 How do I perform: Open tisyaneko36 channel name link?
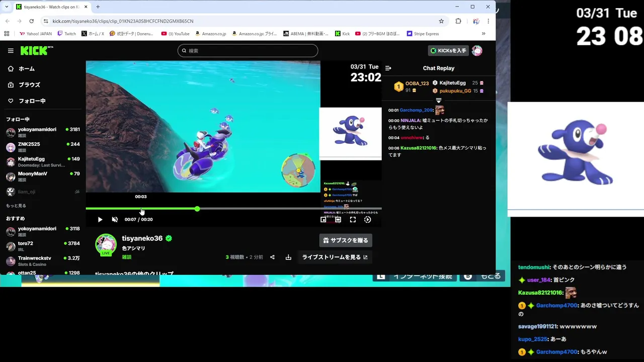[142, 238]
